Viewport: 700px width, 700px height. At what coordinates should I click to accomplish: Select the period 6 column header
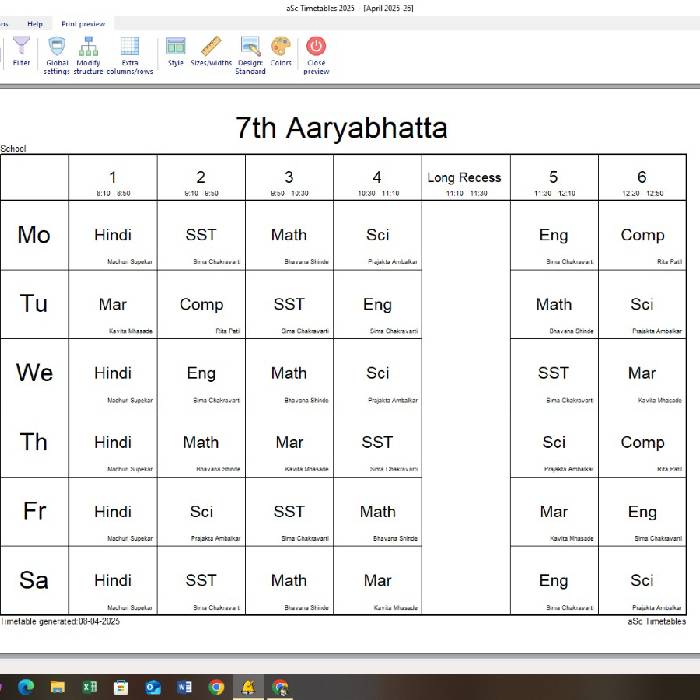pos(642,178)
